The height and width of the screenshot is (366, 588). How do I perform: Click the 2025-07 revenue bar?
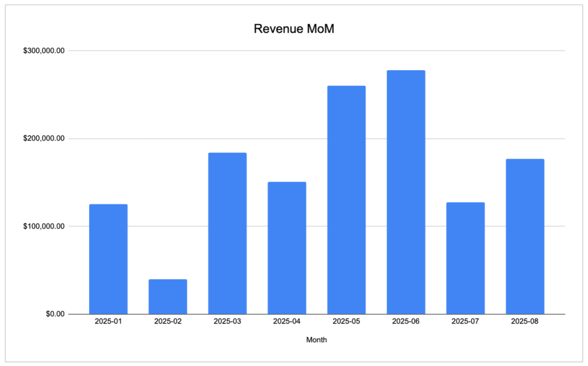tap(465, 258)
